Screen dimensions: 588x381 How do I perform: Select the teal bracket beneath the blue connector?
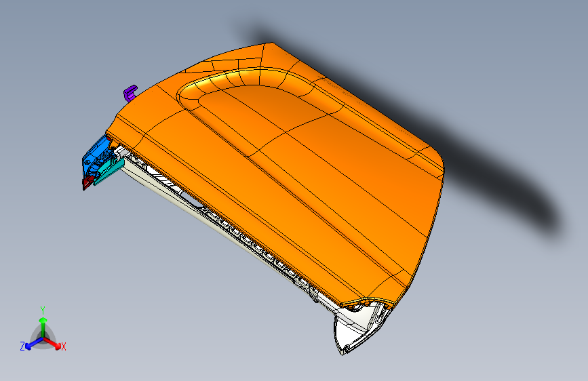coord(111,171)
